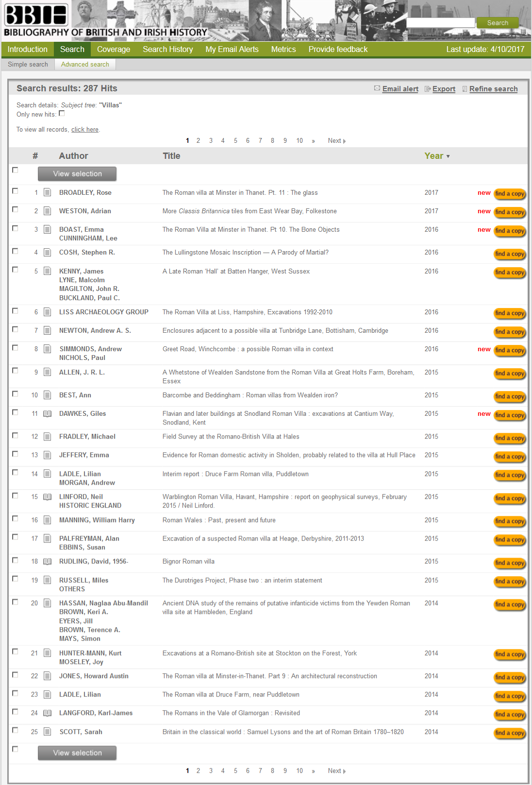The image size is (532, 785).
Task: Click the BBIH logo
Action: pyautogui.click(x=36, y=15)
